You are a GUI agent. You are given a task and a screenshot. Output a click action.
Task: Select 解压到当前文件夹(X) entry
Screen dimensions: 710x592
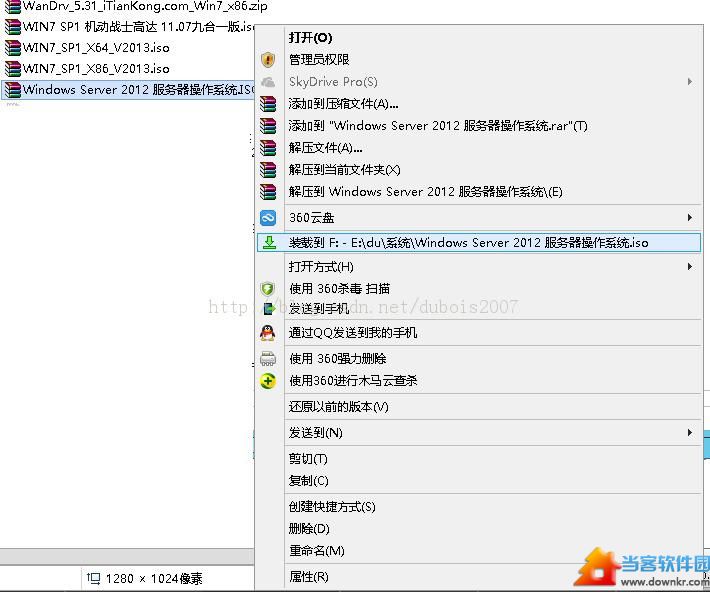click(479, 170)
